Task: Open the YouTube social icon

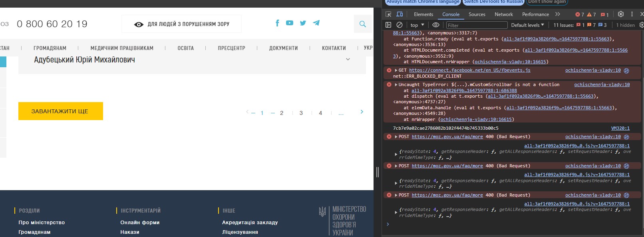Action: point(290,23)
